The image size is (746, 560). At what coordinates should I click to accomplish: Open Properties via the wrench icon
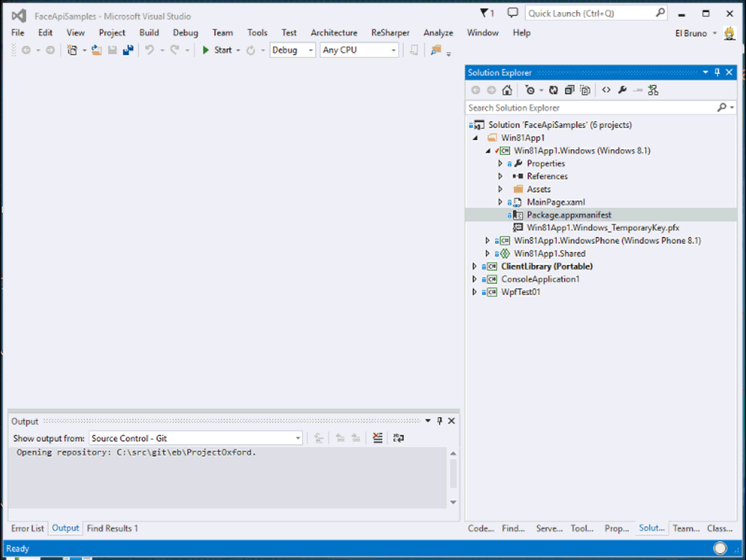coord(622,90)
